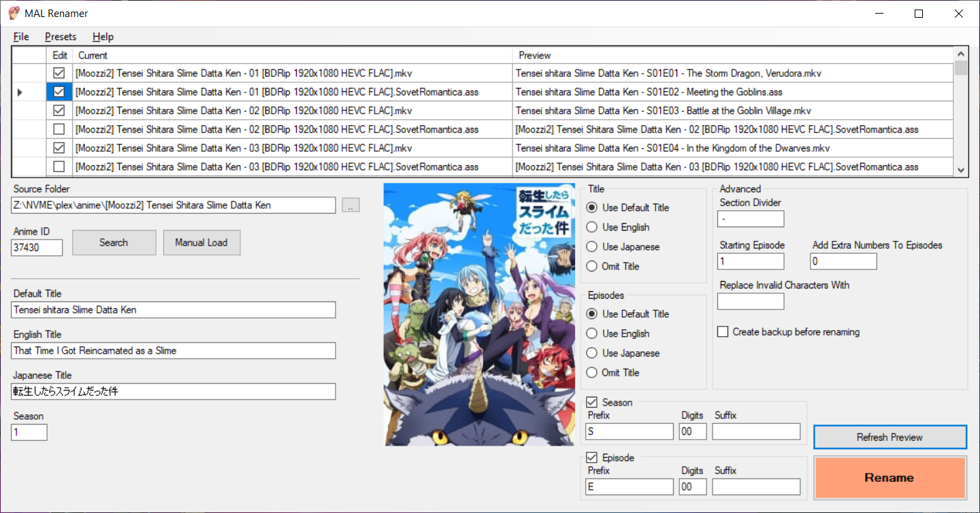980x513 pixels.
Task: Click the anime cover art image
Action: [479, 314]
